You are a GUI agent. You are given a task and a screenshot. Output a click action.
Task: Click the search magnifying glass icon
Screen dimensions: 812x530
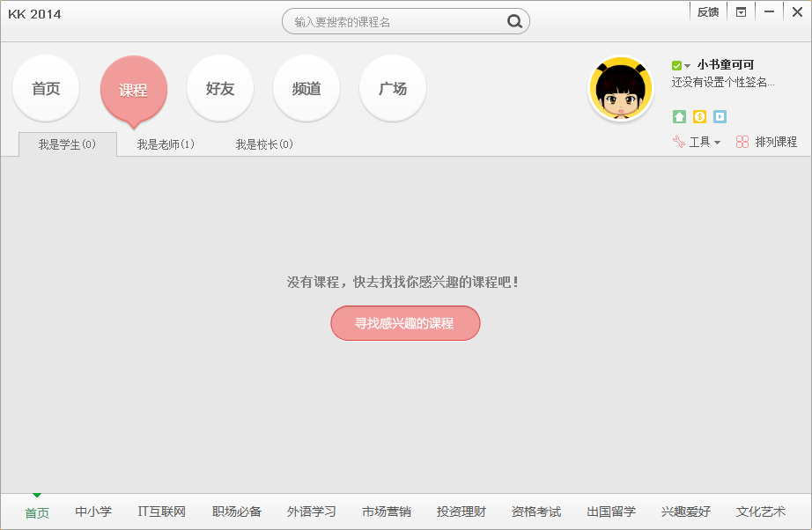[514, 21]
